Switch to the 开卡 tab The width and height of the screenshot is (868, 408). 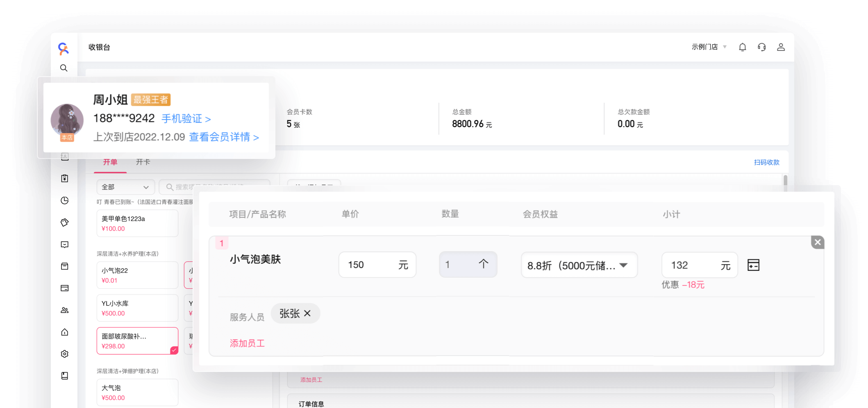[143, 162]
